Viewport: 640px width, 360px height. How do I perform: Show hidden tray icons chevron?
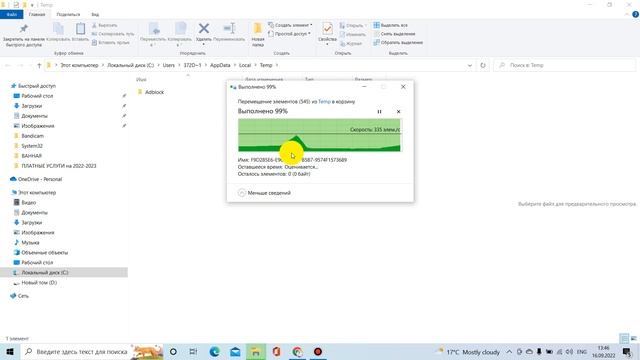509,351
